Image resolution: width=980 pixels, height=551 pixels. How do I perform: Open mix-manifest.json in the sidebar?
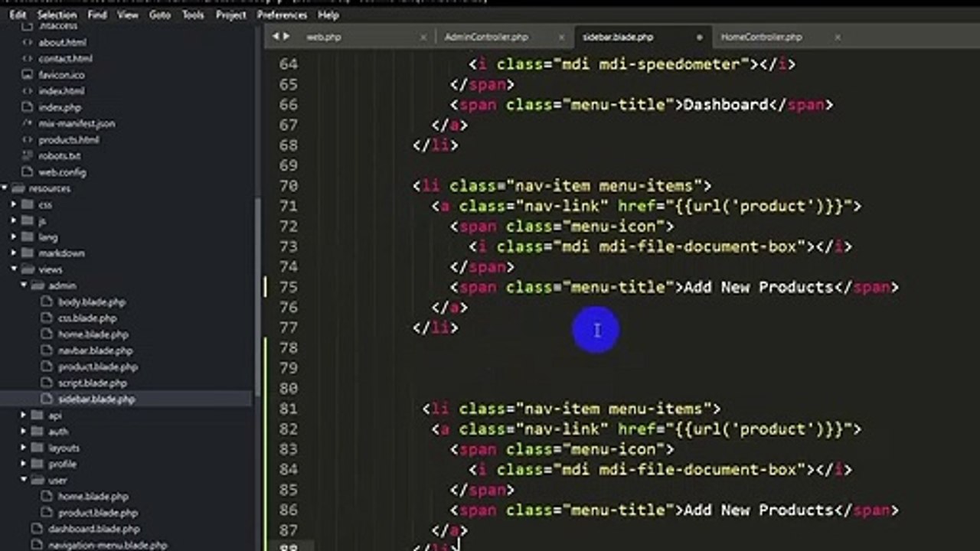77,123
